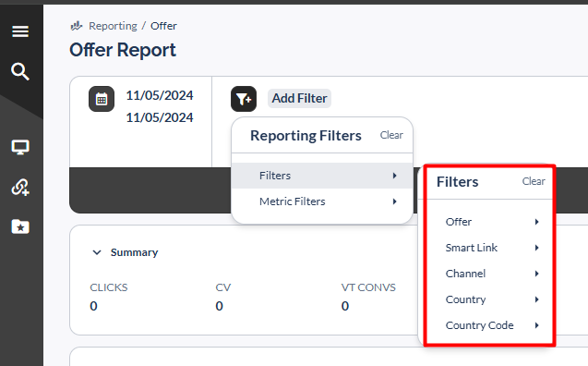Click the calendar date picker icon
The height and width of the screenshot is (366, 588).
(102, 99)
